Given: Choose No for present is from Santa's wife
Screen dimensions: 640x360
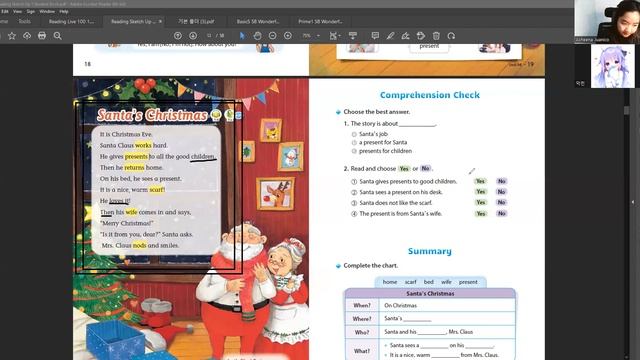Looking at the screenshot, I should point(502,213).
